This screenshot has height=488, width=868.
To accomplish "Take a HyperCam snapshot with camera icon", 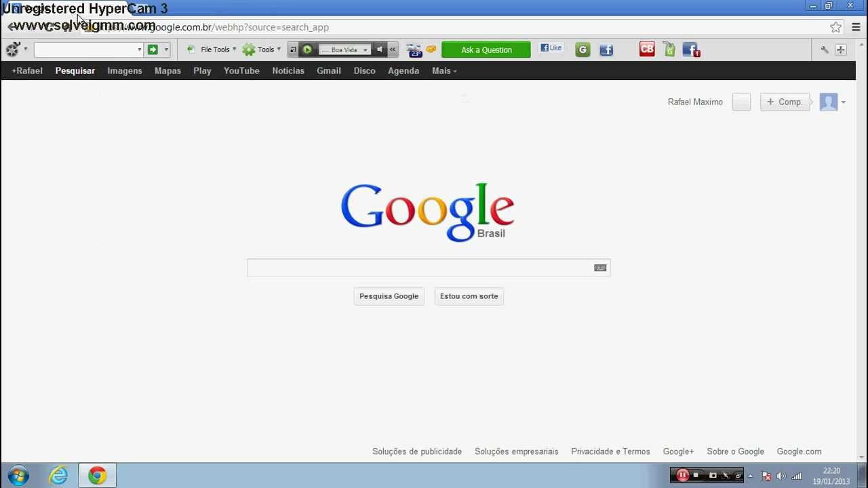I will pyautogui.click(x=712, y=475).
